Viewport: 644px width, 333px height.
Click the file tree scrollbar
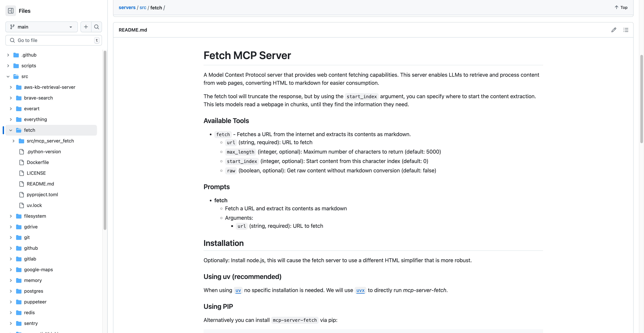[105, 140]
